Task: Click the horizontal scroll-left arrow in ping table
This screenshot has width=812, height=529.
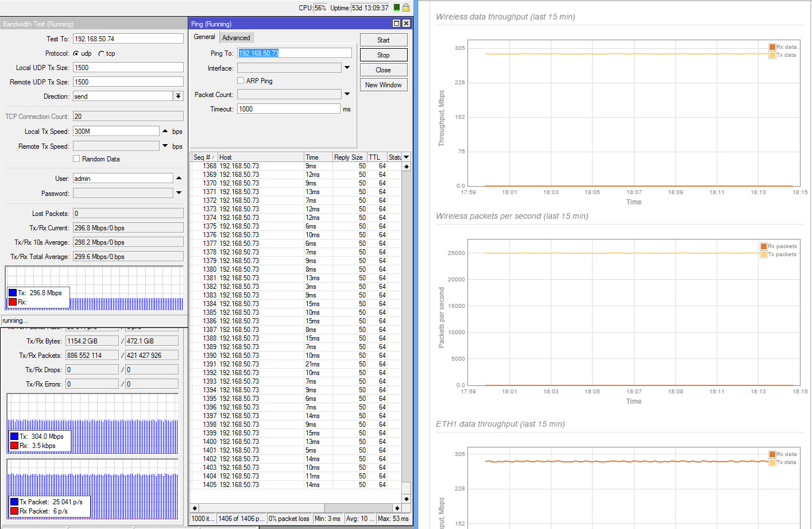Action: coord(195,508)
